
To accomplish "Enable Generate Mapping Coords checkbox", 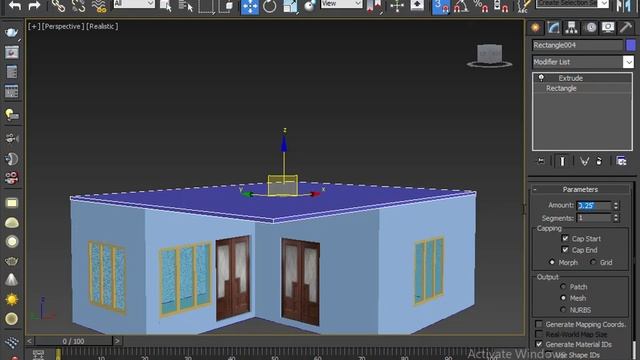I will pos(539,324).
